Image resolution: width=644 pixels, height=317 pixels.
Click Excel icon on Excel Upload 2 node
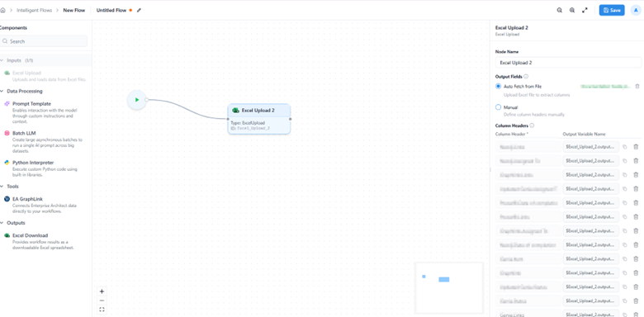tap(236, 111)
